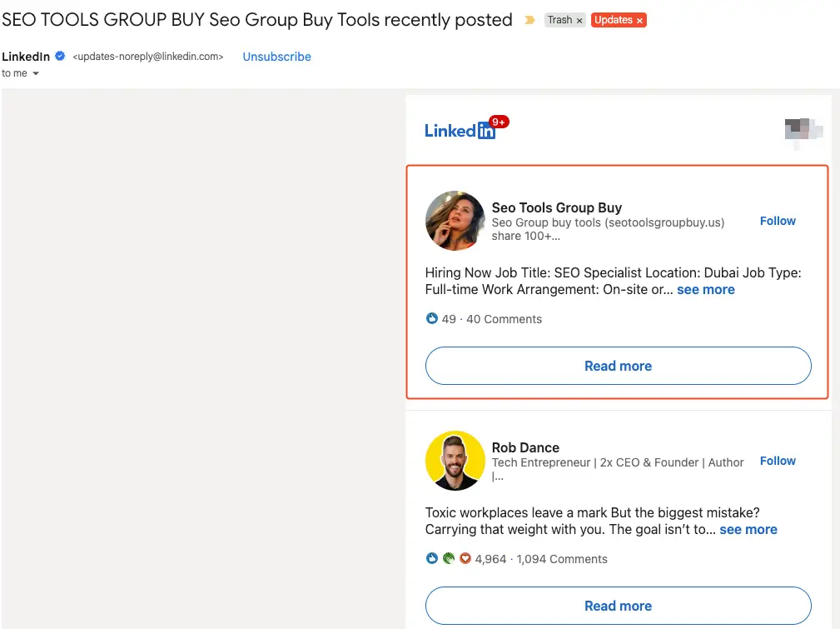Click the red 9+ notification badge

point(500,122)
